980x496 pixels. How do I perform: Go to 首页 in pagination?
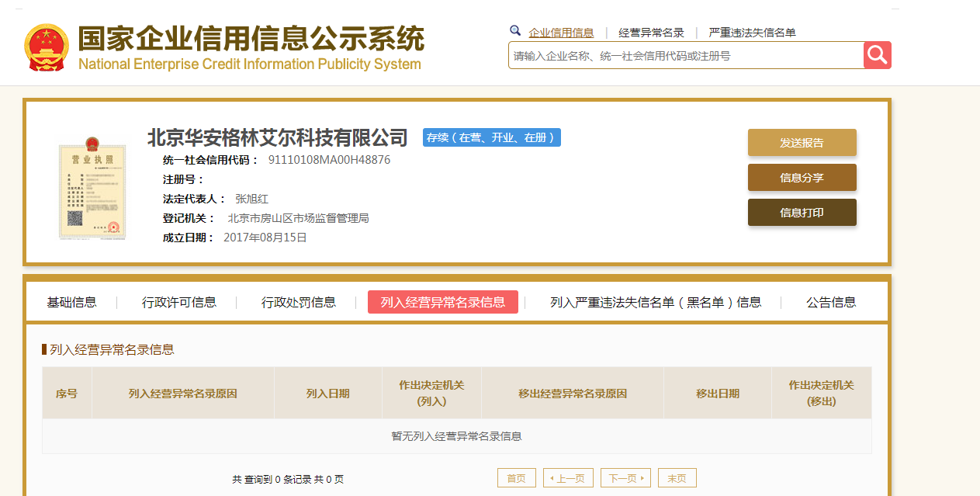pos(517,478)
